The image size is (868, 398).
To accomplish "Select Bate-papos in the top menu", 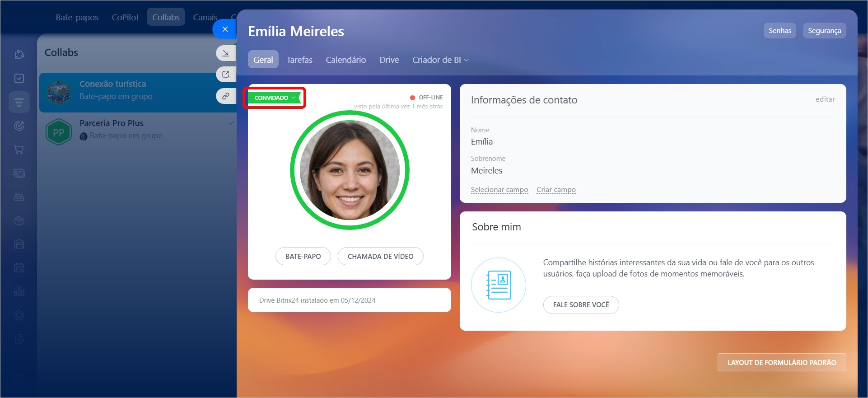I will pyautogui.click(x=77, y=17).
